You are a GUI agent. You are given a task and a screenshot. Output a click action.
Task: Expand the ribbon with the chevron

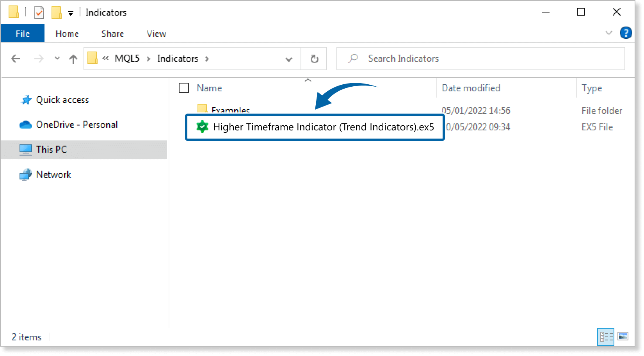(x=608, y=33)
